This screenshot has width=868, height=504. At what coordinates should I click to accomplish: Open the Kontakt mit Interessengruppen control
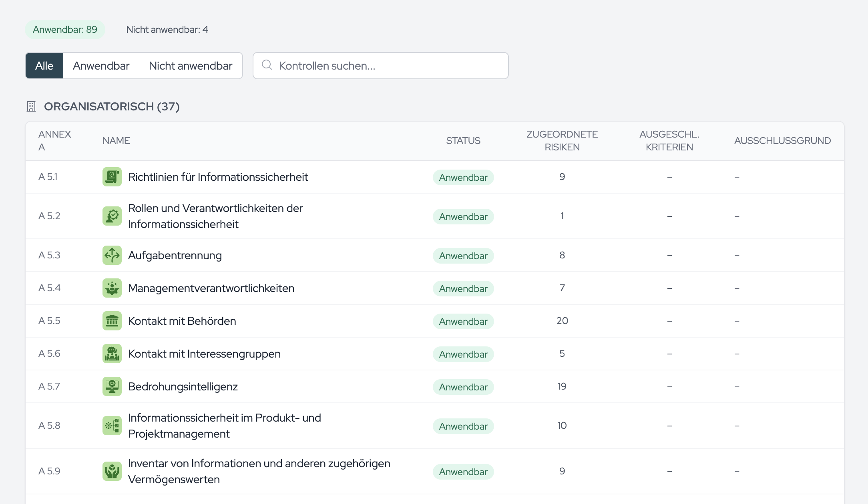point(204,354)
